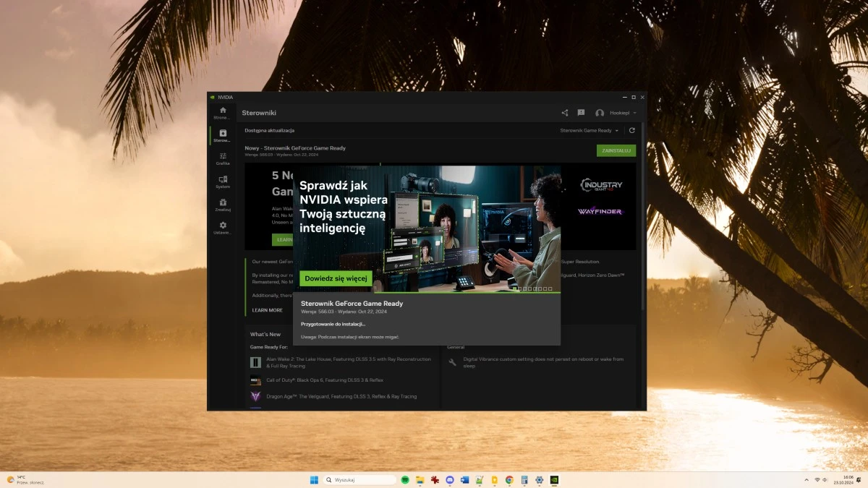Click the ZAINSTALUJ button
868x488 pixels.
point(616,150)
